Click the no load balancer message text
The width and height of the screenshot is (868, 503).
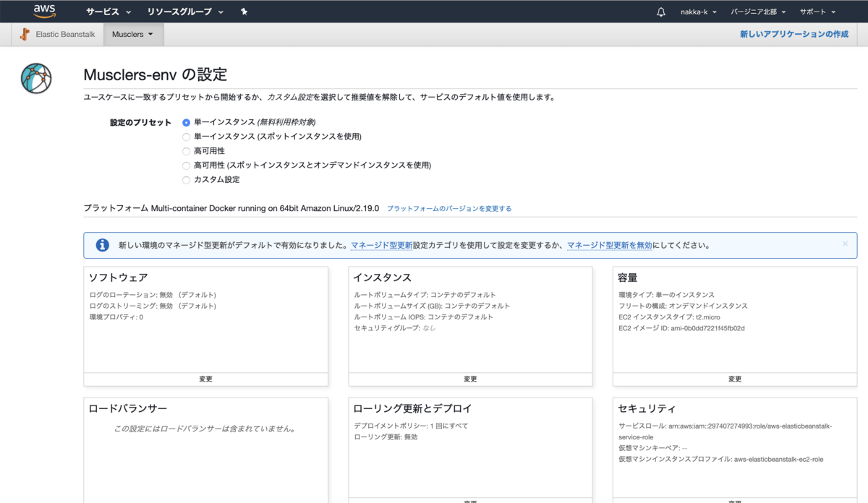pos(205,429)
